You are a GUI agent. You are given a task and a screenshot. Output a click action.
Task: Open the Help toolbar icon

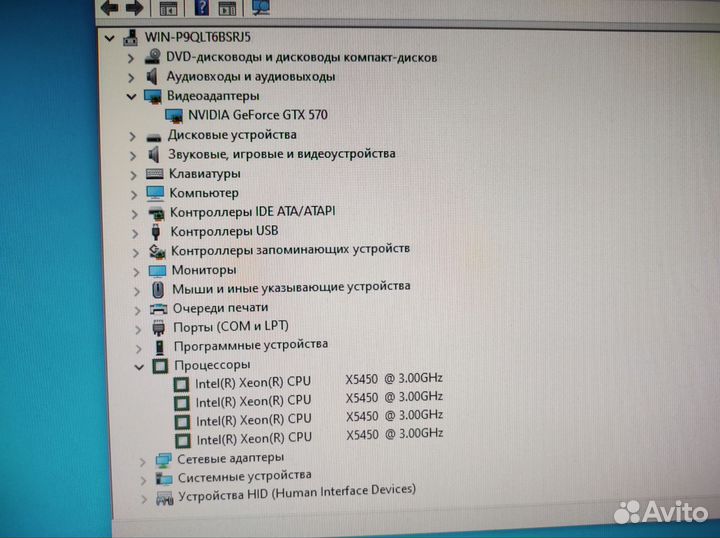pos(202,7)
